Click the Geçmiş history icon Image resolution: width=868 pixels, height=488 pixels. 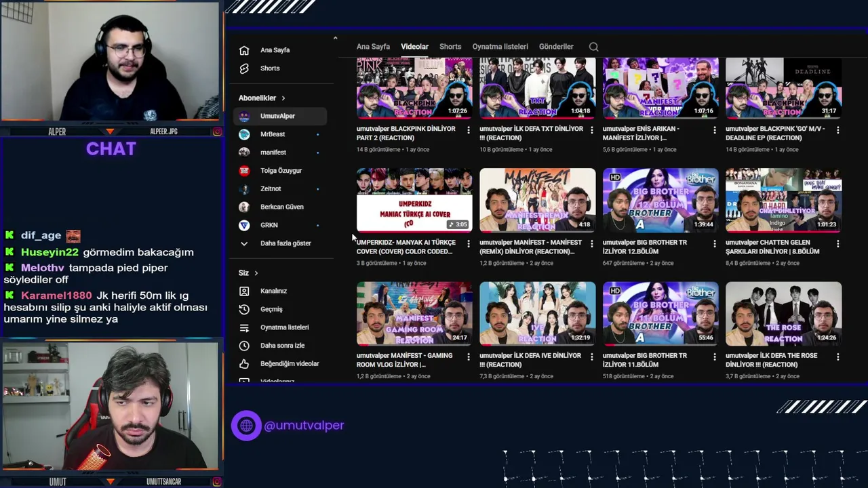[244, 309]
